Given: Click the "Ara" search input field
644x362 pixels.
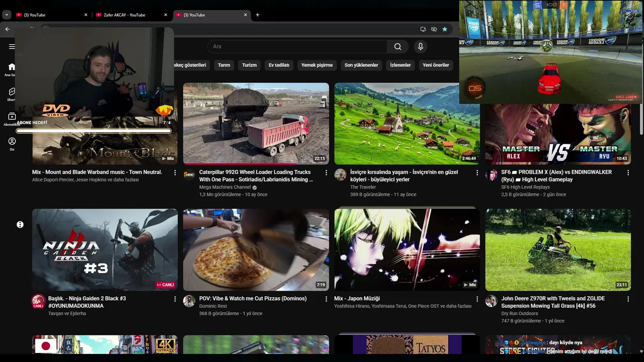Looking at the screenshot, I should click(297, 47).
